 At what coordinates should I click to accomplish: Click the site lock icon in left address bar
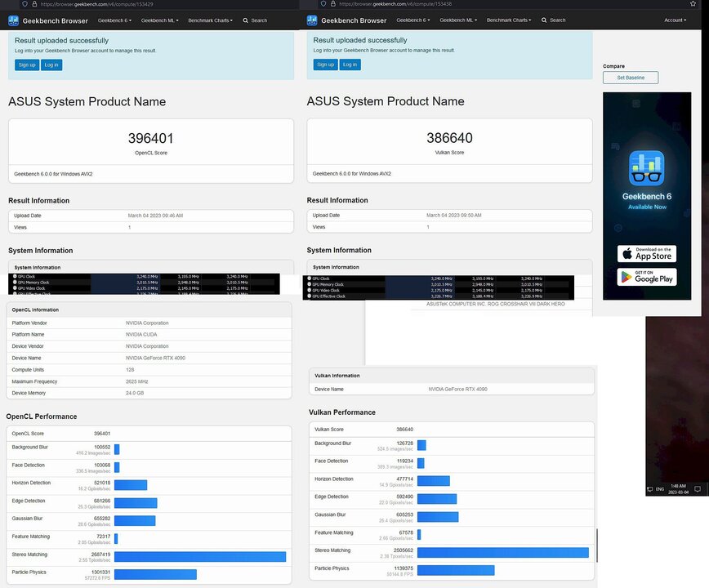(34, 4)
